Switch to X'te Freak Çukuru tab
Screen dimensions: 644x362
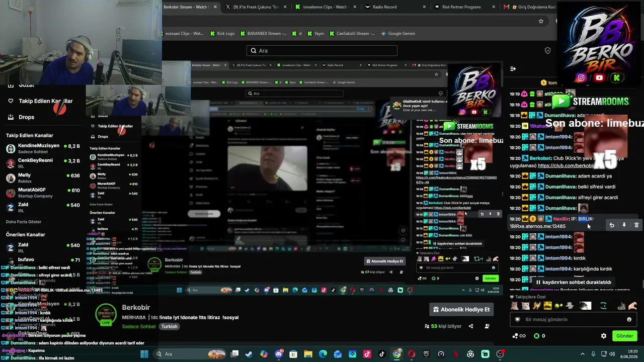256,7
